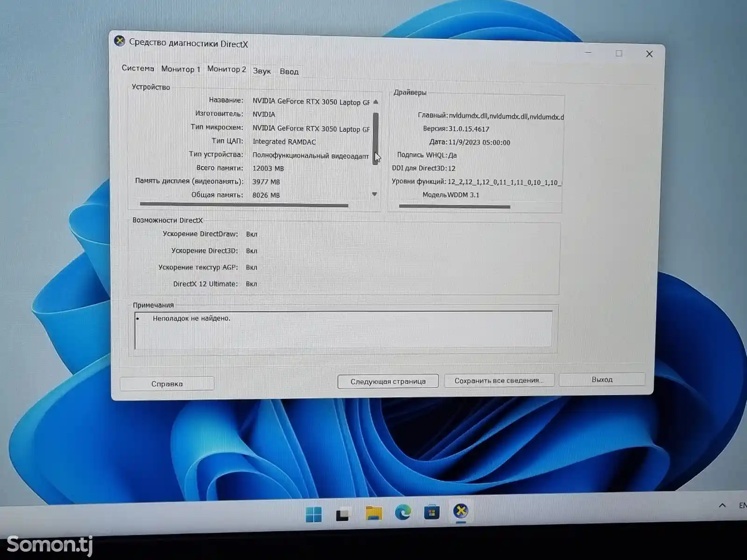747x560 pixels.
Task: Click the device info vertical scrollbar thumb
Action: point(376,138)
